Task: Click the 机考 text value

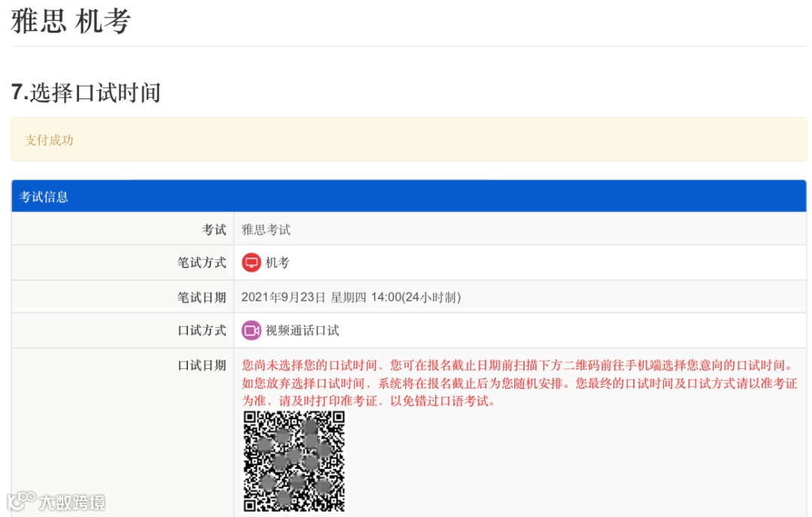Action: coord(277,262)
